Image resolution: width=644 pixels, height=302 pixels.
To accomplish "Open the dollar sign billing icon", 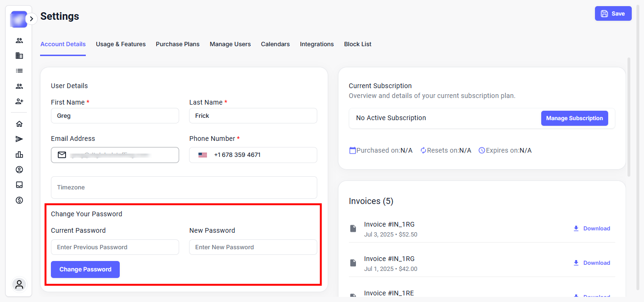I will (19, 200).
